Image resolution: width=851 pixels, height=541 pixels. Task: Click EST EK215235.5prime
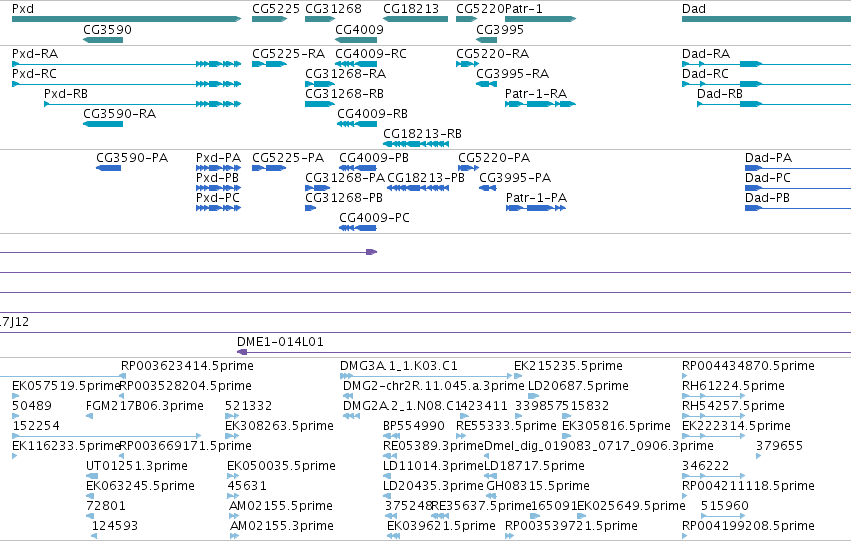(568, 366)
